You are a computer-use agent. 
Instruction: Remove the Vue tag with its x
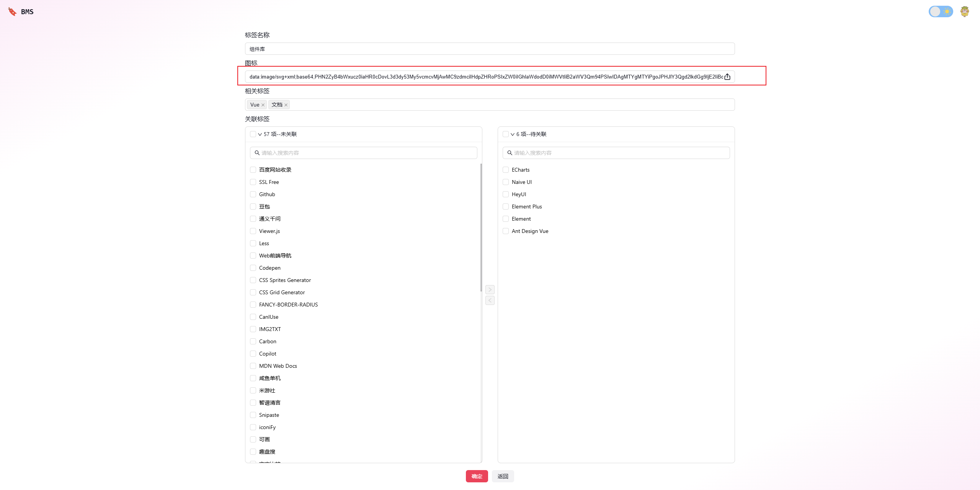[x=263, y=105]
